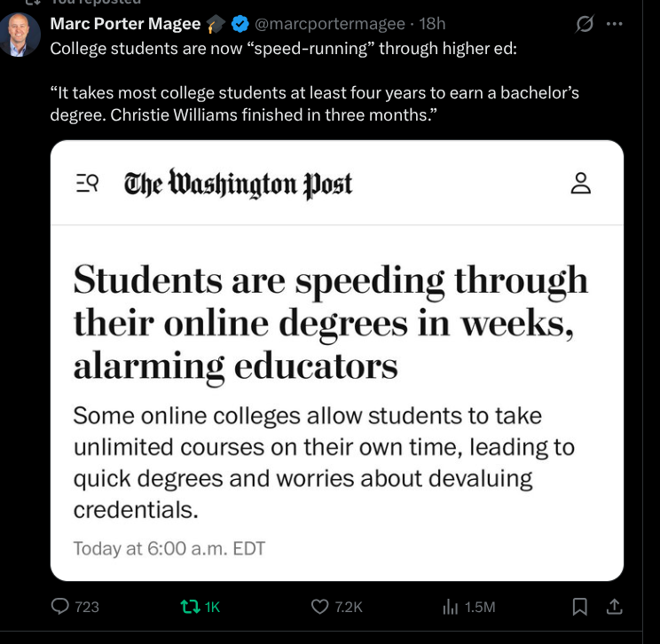660x644 pixels.
Task: Bookmark this tweet
Action: tap(579, 607)
